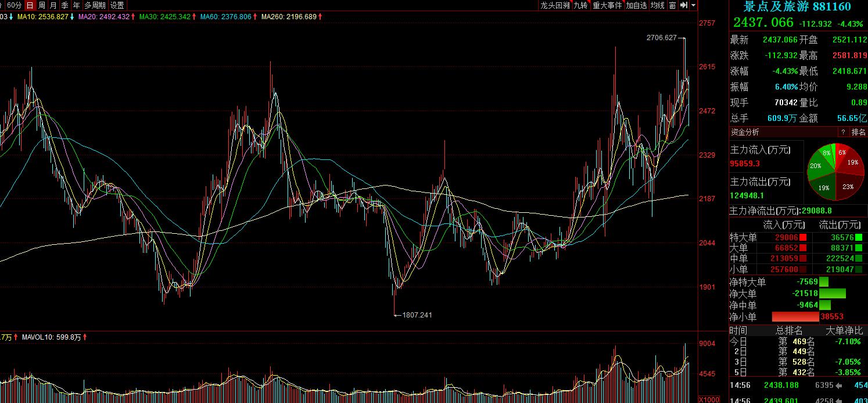This screenshot has width=868, height=403.
Task: Switch to the 60分 period tab
Action: click(x=15, y=5)
